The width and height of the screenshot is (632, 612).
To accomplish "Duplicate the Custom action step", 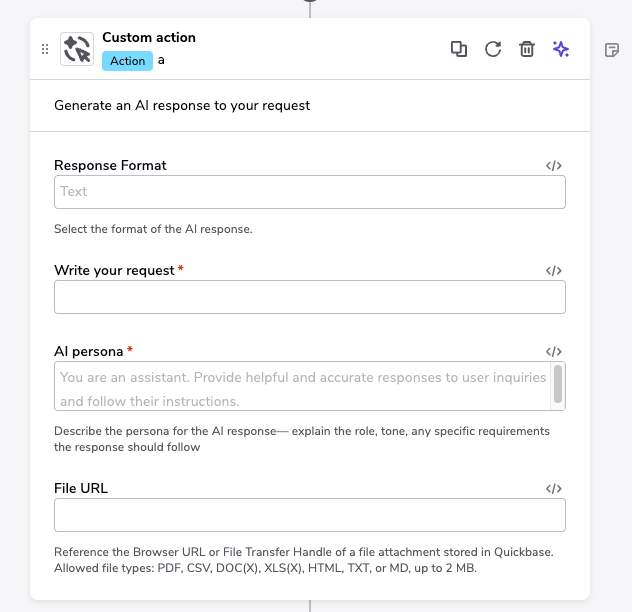I will pos(459,49).
